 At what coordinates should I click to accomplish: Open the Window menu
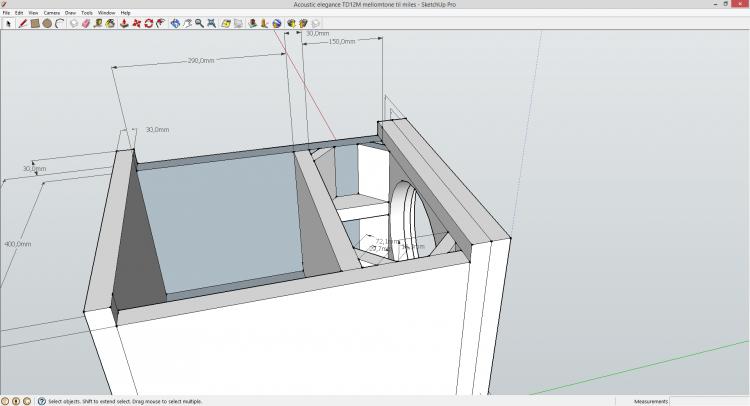[x=106, y=13]
